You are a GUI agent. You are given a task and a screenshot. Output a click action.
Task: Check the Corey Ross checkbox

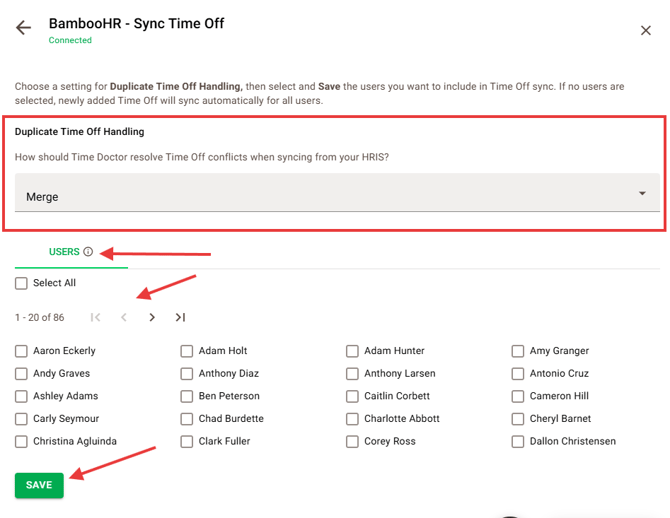click(353, 441)
